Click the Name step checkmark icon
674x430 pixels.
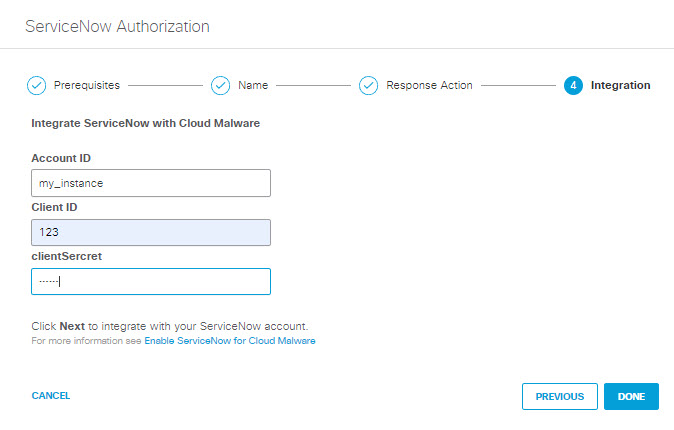pos(221,86)
